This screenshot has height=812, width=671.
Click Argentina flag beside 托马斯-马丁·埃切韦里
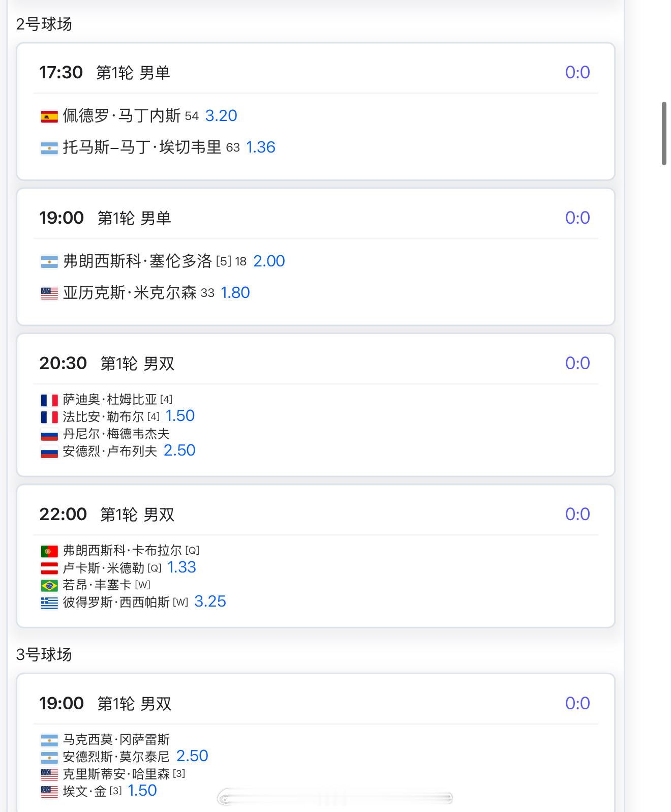click(x=49, y=148)
